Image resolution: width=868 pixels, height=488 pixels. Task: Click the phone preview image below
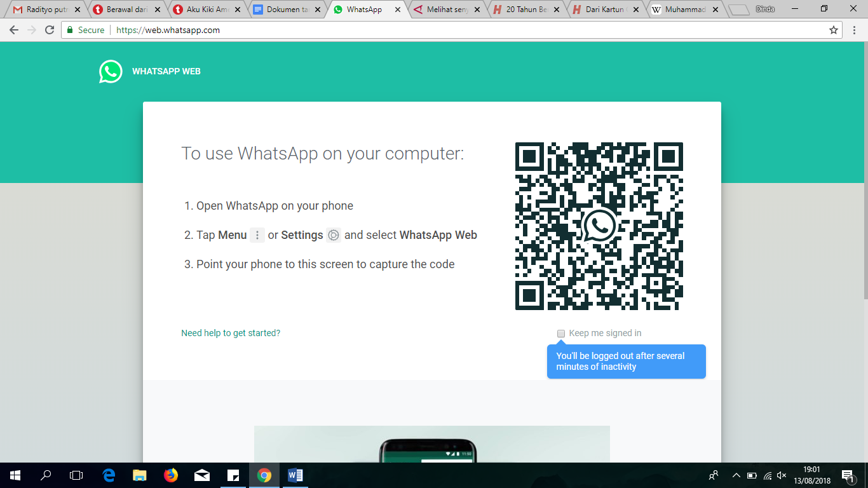[x=432, y=444]
